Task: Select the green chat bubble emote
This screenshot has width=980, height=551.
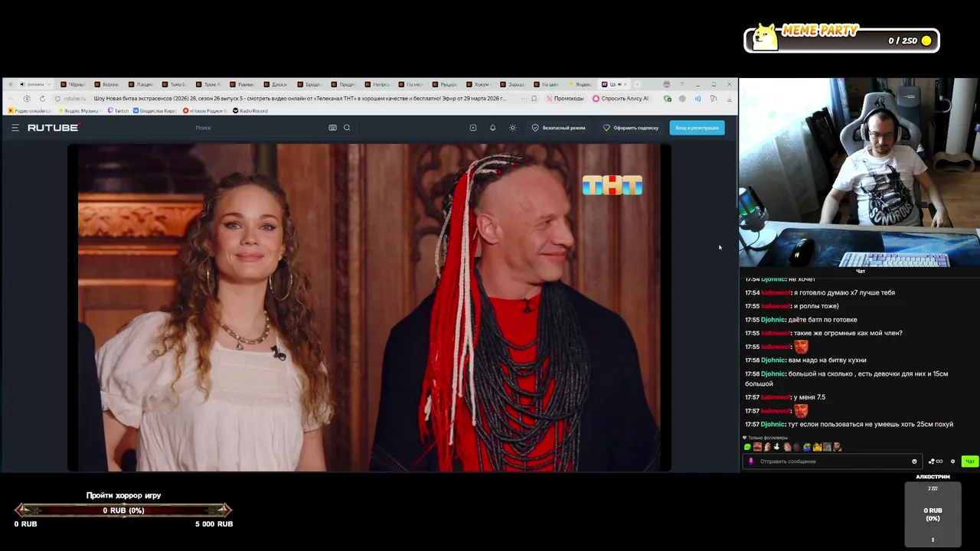Action: [x=747, y=447]
